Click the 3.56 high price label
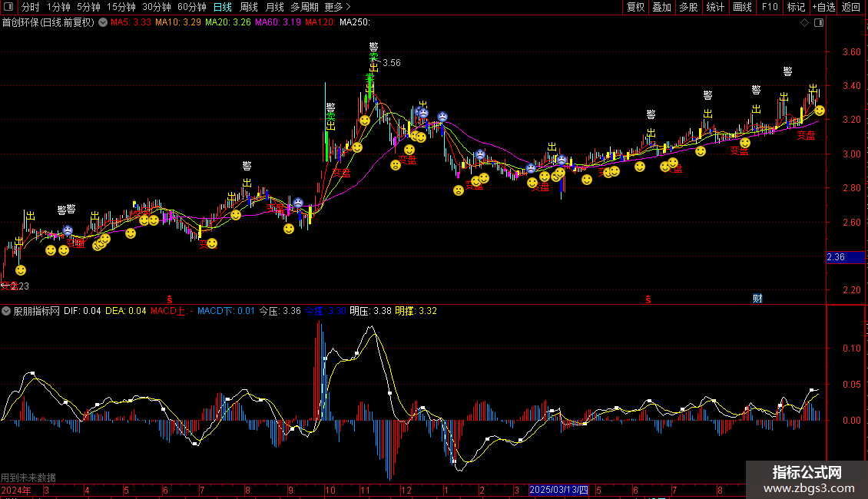This screenshot has width=868, height=499. [392, 62]
